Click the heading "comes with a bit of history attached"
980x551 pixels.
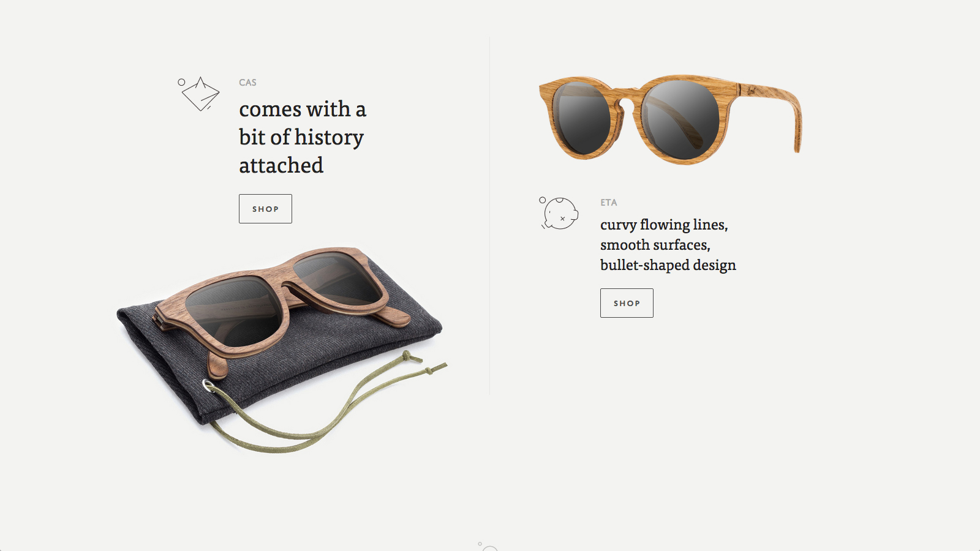click(x=303, y=137)
